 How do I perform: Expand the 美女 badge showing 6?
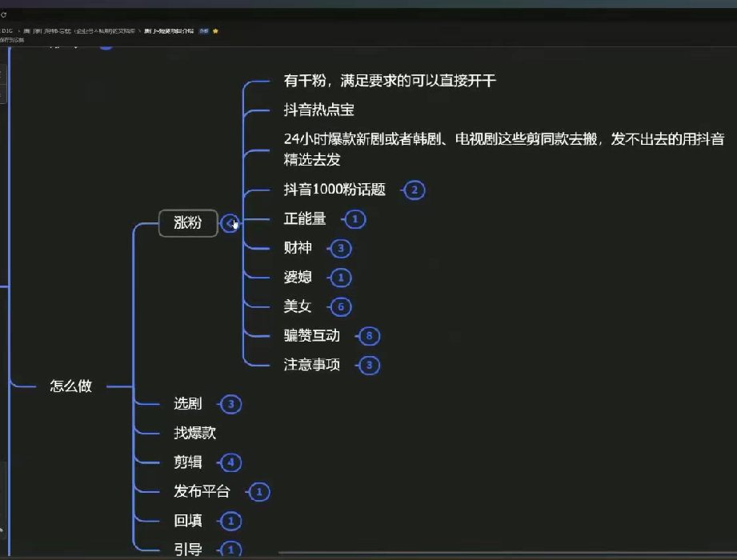coord(341,306)
